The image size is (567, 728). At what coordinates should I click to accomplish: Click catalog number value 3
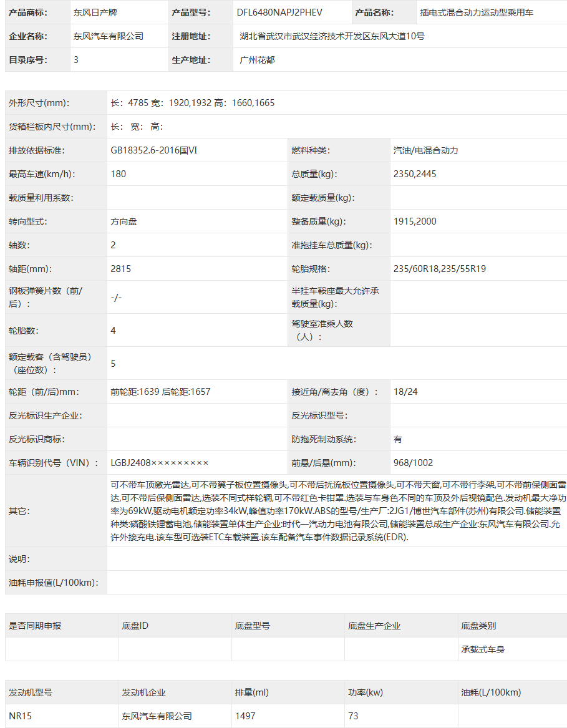point(76,60)
